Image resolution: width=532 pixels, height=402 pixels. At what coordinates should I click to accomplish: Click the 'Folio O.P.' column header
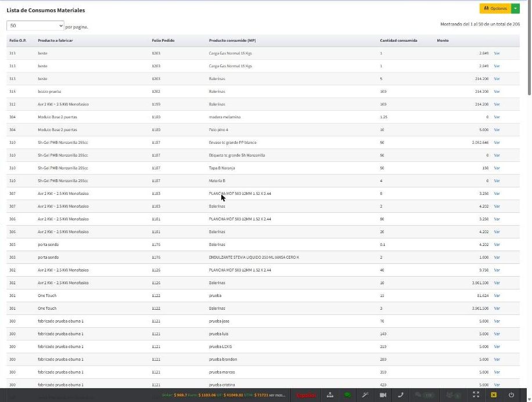click(x=17, y=41)
